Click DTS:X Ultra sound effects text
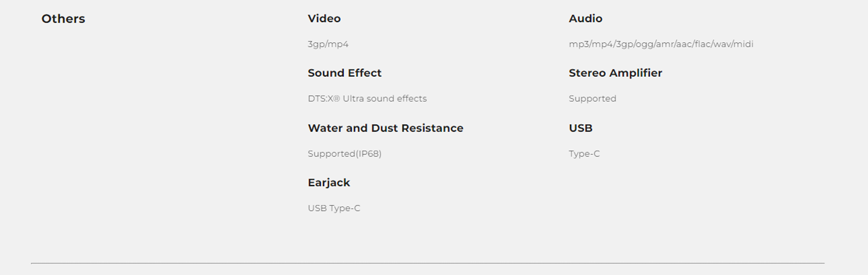 tap(367, 99)
